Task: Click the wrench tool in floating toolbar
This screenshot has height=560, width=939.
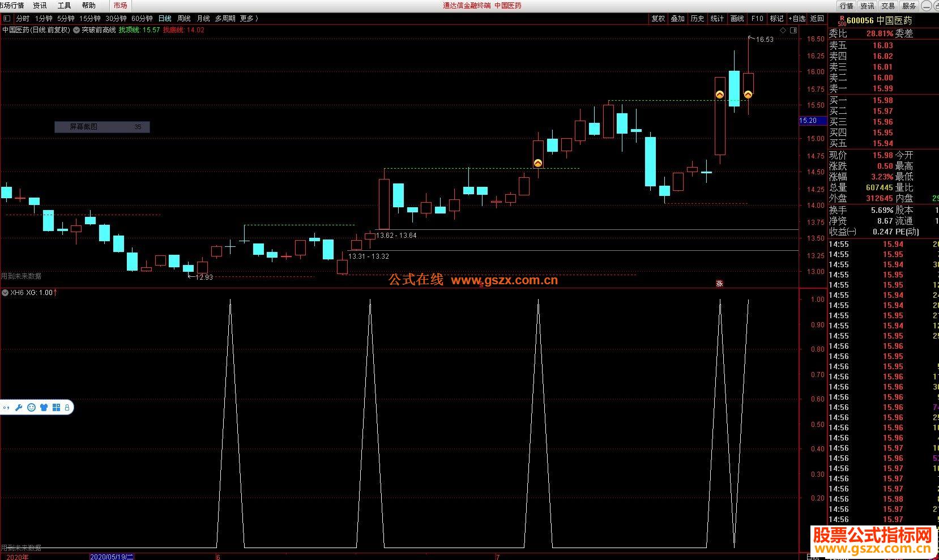Action: tap(19, 407)
